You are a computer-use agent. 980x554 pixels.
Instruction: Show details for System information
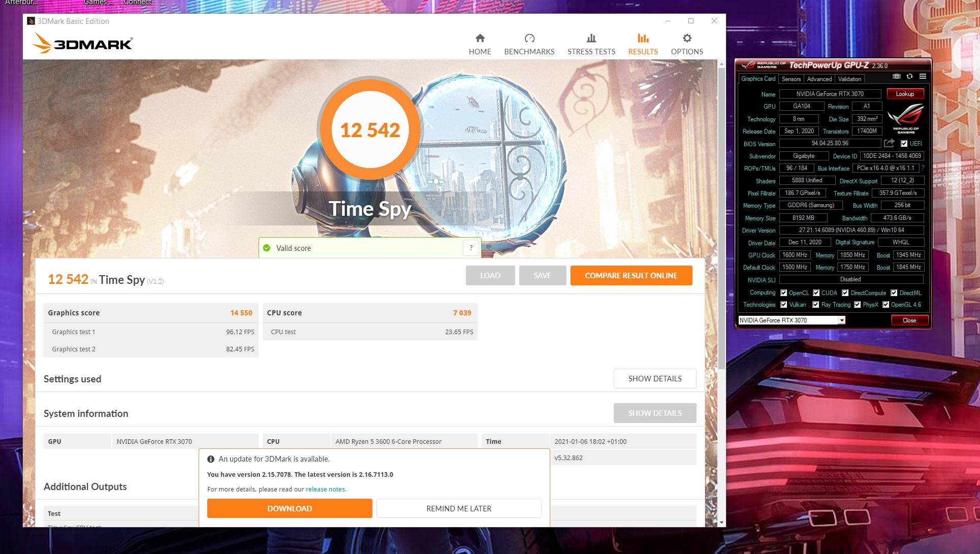(654, 413)
